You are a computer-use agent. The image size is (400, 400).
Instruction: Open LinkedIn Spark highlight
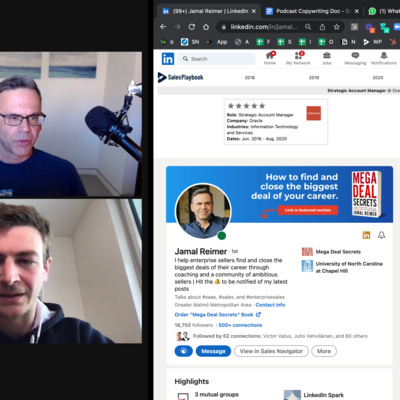coord(323,395)
